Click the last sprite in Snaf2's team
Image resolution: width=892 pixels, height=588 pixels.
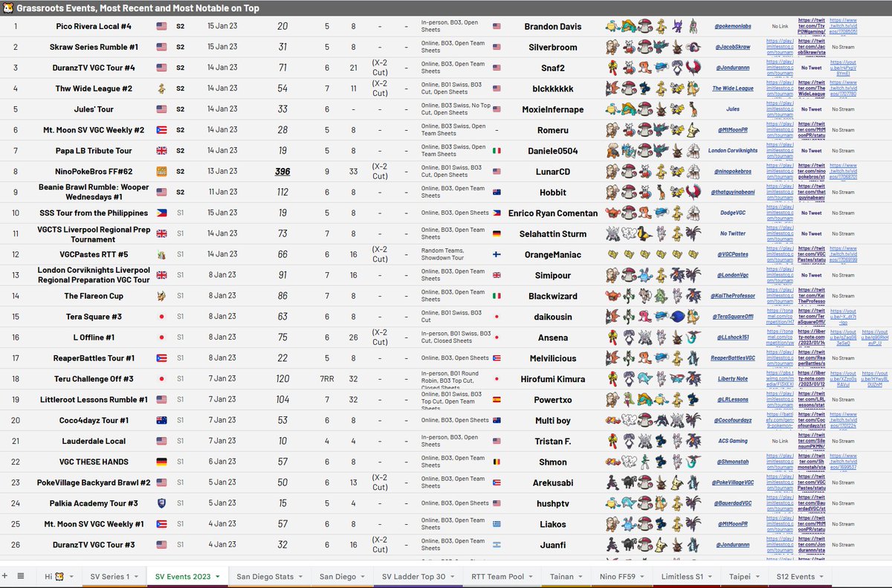pyautogui.click(x=694, y=68)
